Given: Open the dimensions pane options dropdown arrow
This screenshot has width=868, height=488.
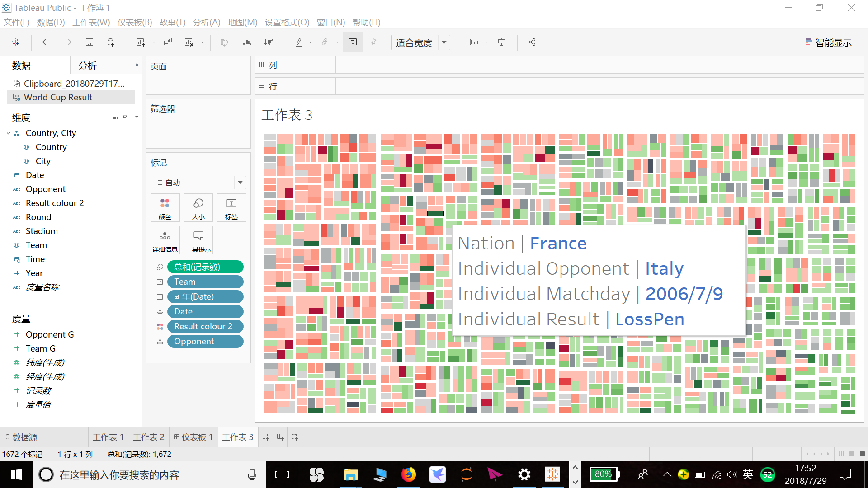Looking at the screenshot, I should point(137,117).
